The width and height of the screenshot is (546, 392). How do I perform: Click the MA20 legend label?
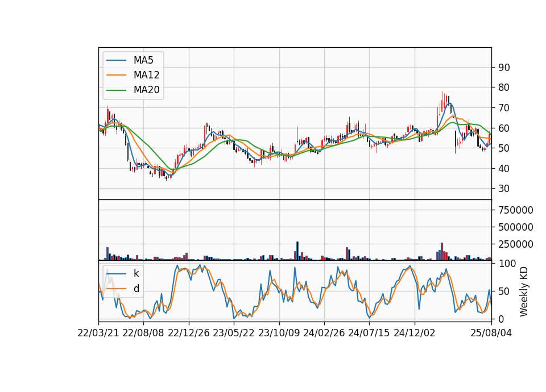(146, 90)
